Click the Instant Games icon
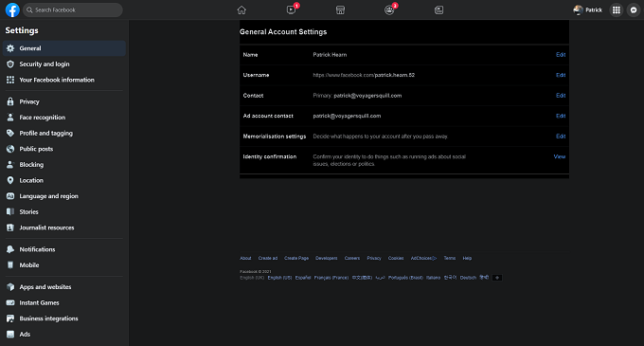Viewport: 644px width, 346px height. [10, 302]
